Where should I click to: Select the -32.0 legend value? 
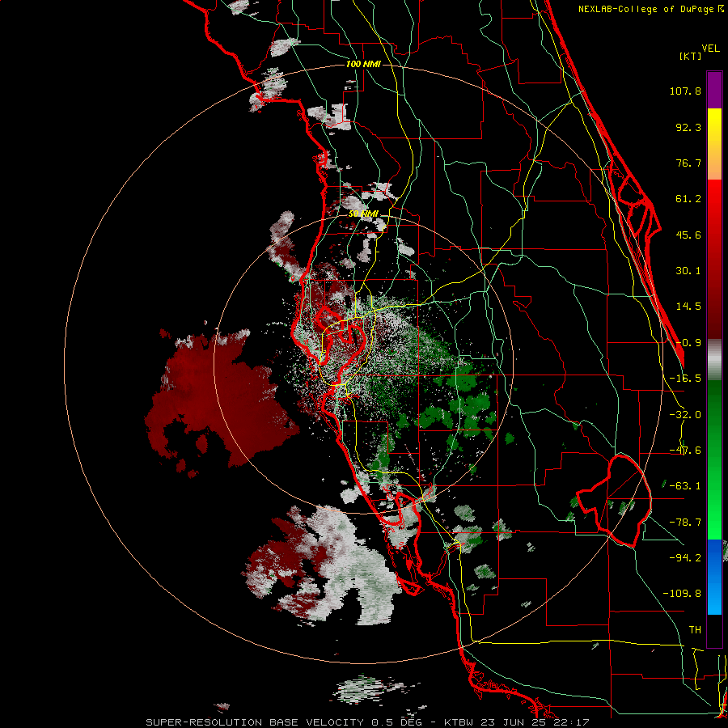pyautogui.click(x=685, y=415)
